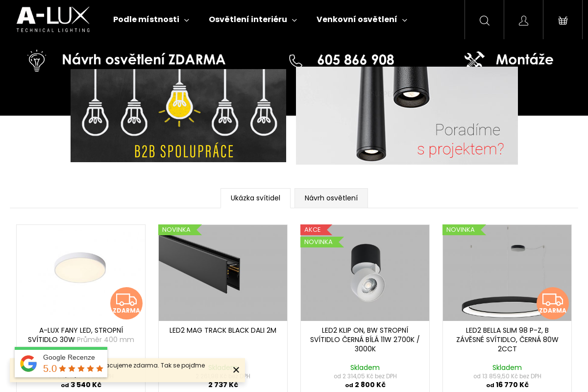This screenshot has width=588, height=392.
Task: Open the search magnifier icon
Action: [484, 20]
